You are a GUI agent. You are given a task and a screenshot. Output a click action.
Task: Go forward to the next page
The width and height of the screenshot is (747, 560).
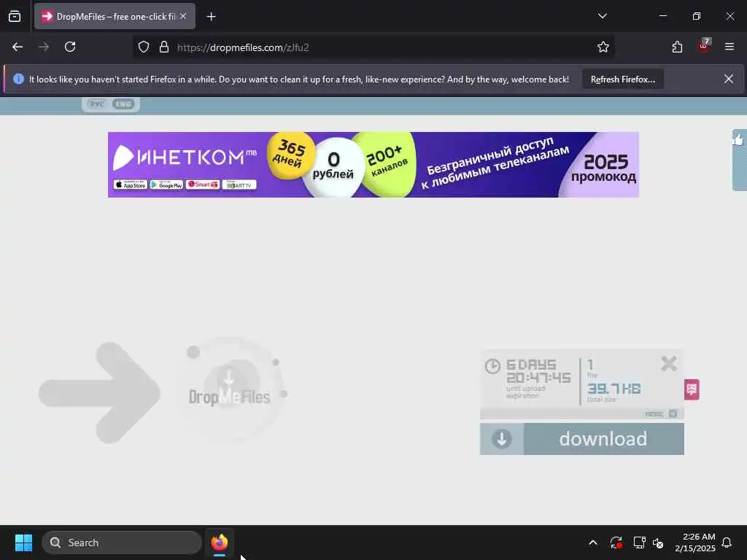pos(44,47)
